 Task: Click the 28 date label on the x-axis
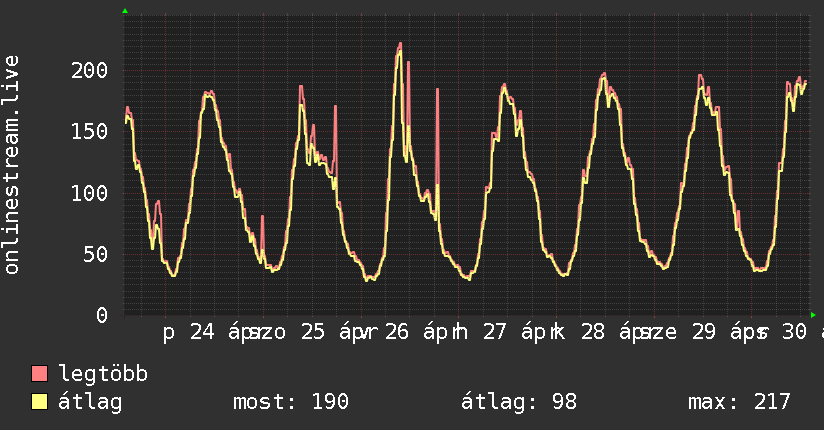click(593, 332)
